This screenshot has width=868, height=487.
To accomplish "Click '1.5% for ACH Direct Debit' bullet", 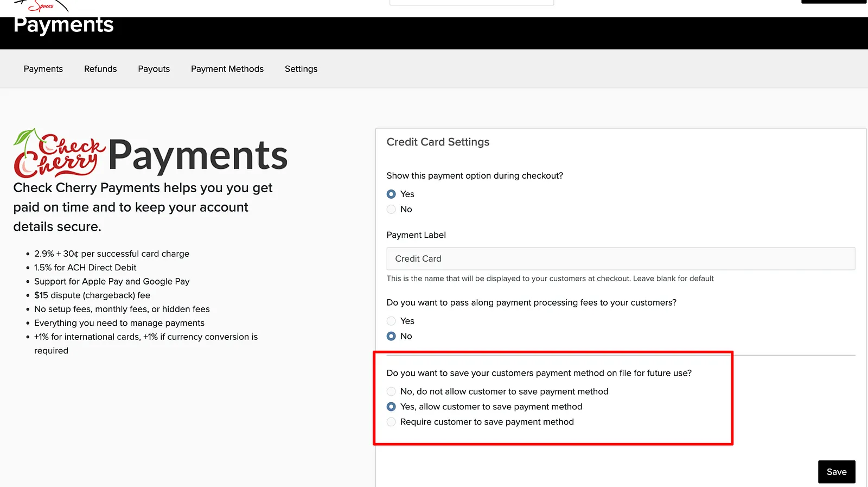I will pyautogui.click(x=85, y=268).
